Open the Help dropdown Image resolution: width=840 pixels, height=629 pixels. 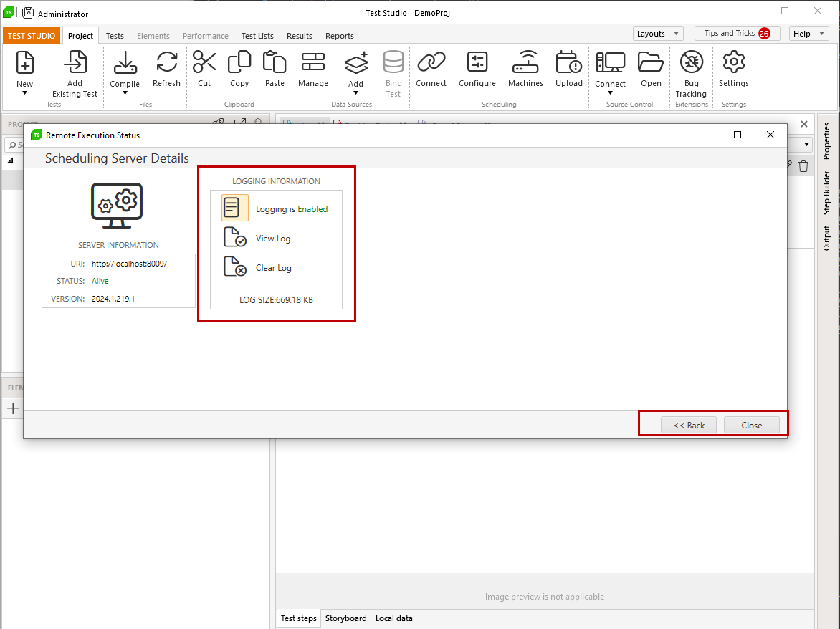click(x=809, y=33)
